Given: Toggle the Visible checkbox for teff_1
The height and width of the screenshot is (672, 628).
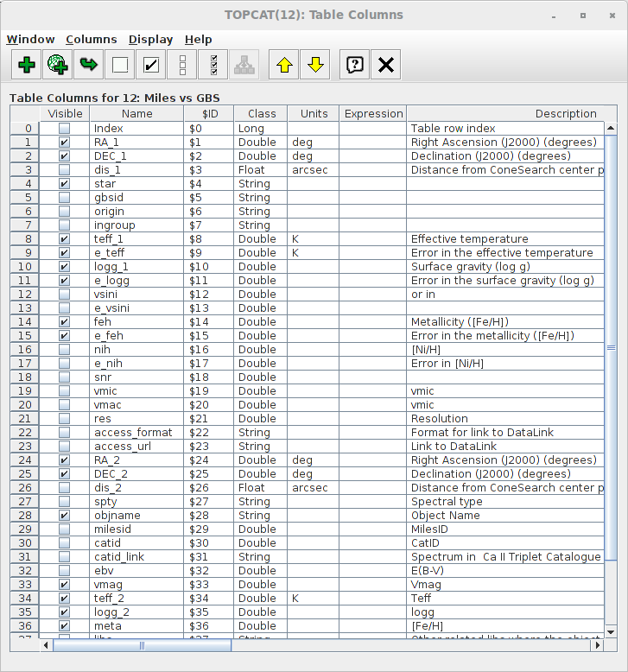Looking at the screenshot, I should [x=64, y=238].
